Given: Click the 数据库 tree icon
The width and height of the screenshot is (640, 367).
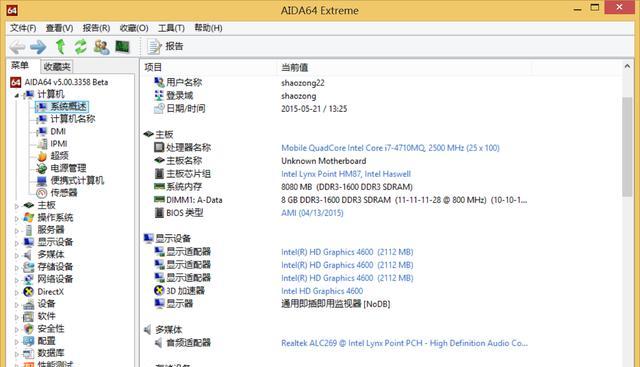Looking at the screenshot, I should [29, 353].
